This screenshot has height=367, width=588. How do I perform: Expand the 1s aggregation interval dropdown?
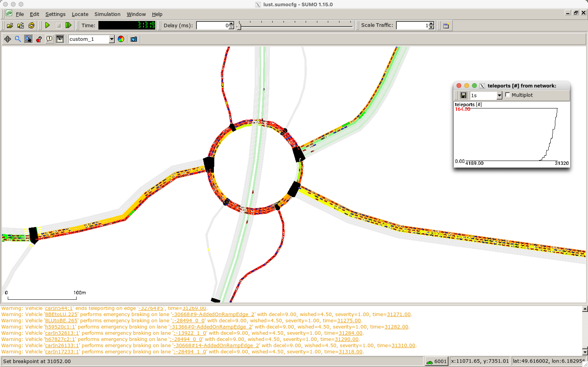pos(499,95)
